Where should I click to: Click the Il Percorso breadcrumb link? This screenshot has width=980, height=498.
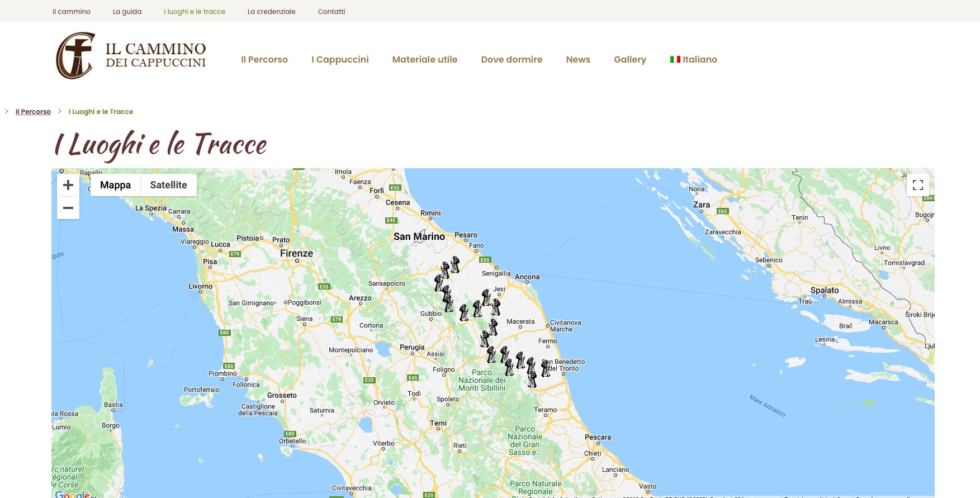tap(33, 112)
